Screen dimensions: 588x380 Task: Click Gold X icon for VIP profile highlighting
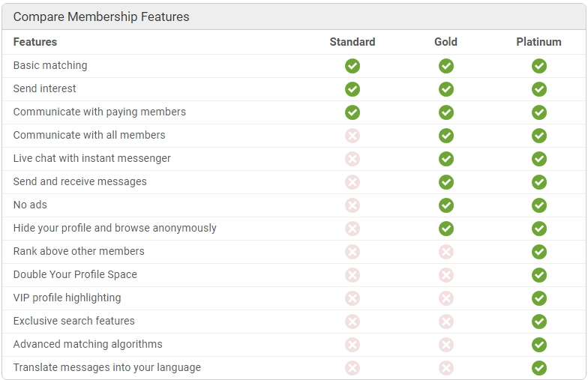pyautogui.click(x=445, y=298)
